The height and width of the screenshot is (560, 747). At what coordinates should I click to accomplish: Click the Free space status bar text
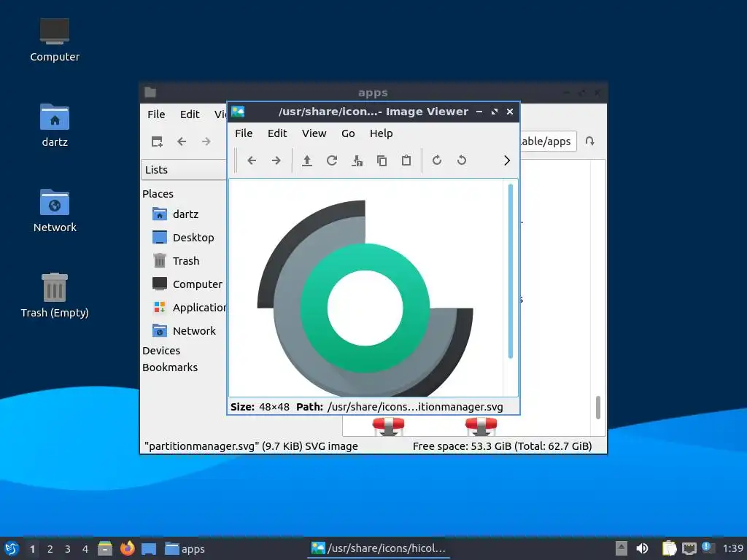point(502,446)
